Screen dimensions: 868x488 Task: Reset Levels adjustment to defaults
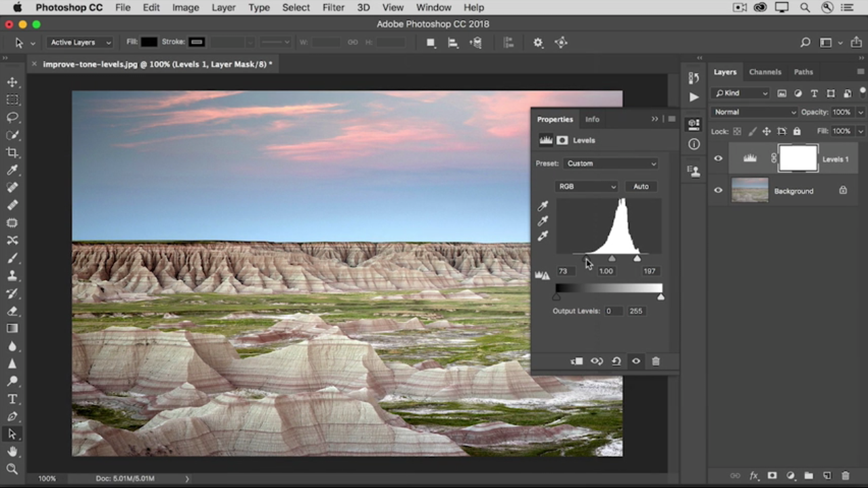(616, 361)
